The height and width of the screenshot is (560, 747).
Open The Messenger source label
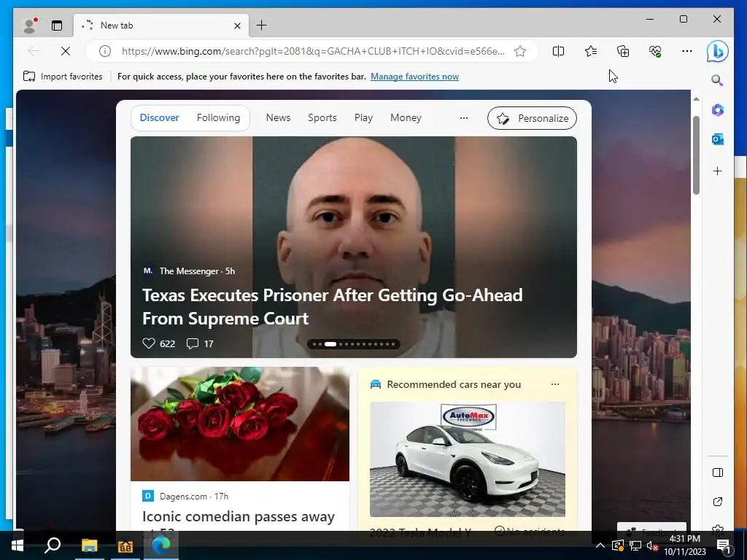[189, 271]
